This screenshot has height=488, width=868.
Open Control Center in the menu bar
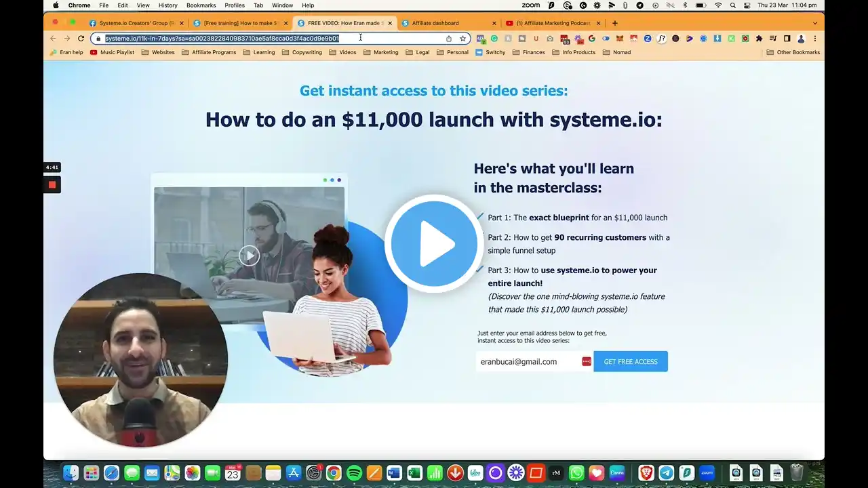click(747, 5)
